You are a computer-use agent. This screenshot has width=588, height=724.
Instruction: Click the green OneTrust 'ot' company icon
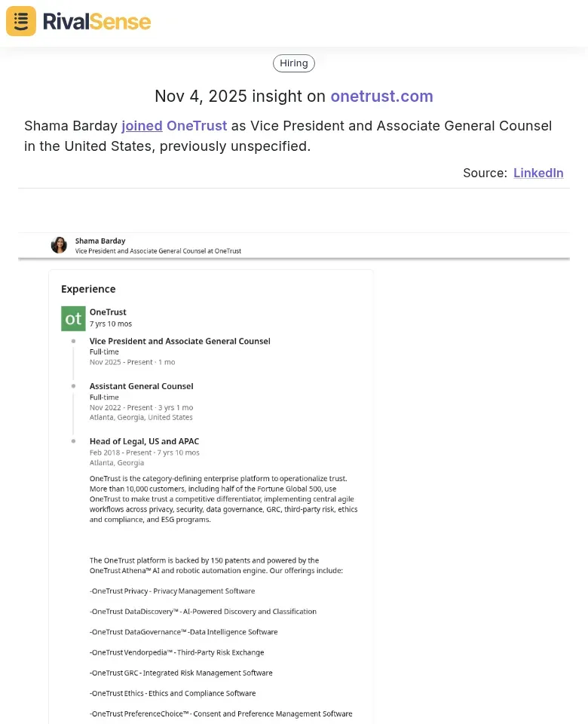point(73,318)
